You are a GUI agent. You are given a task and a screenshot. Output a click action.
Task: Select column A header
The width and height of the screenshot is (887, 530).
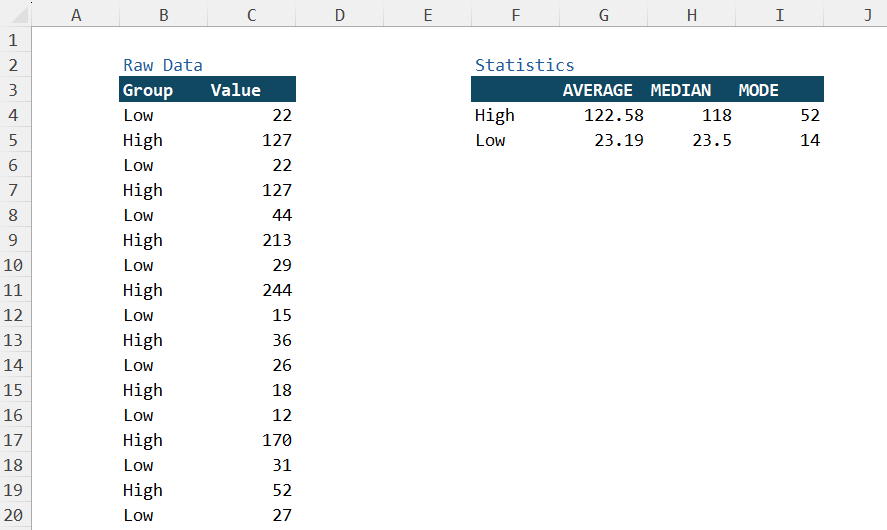(x=76, y=15)
